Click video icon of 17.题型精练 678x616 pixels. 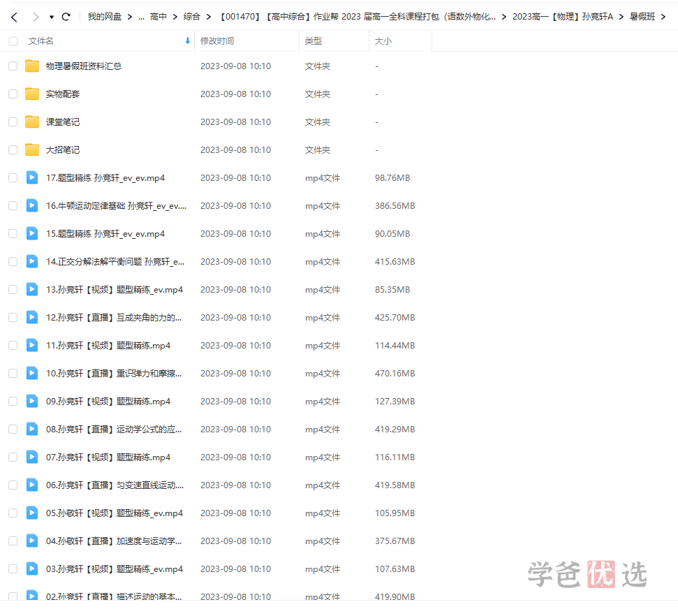[x=32, y=177]
